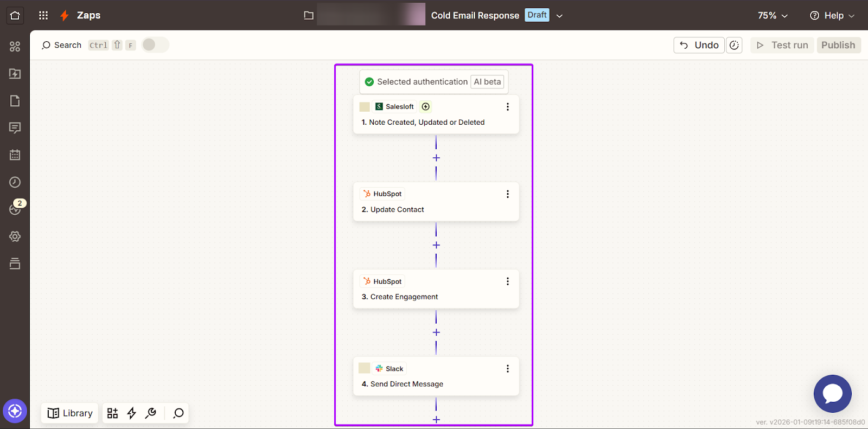Open the sidebar comments icon
The height and width of the screenshot is (429, 868).
[15, 128]
